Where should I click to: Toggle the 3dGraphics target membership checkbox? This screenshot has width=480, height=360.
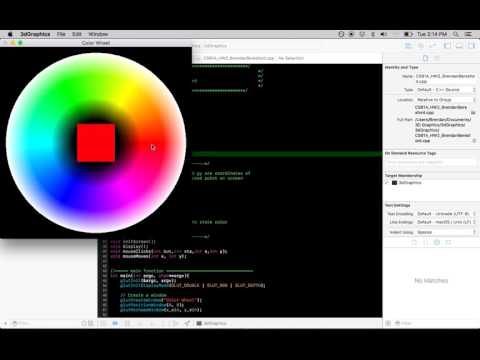coord(387,183)
